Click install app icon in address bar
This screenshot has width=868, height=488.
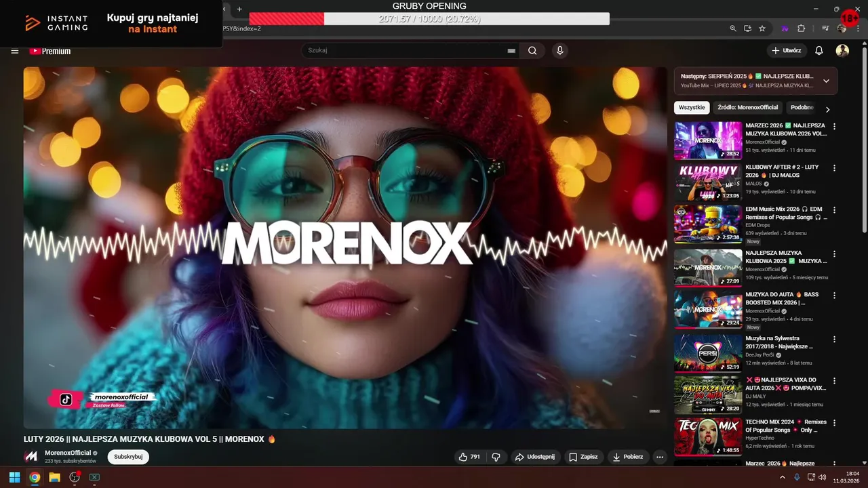pyautogui.click(x=747, y=28)
